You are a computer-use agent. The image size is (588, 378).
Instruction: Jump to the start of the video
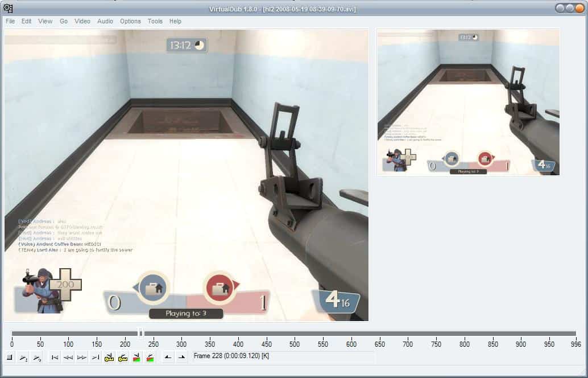point(55,358)
